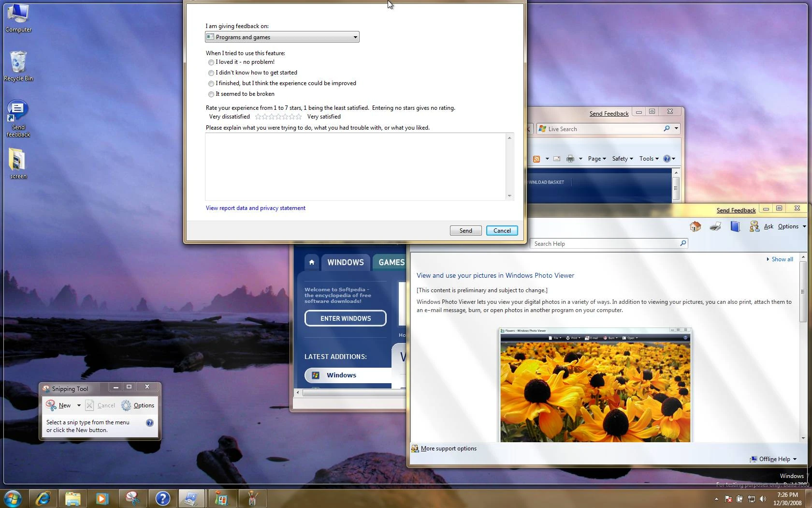812x508 pixels.
Task: Click the Send button in feedback dialog
Action: point(465,231)
